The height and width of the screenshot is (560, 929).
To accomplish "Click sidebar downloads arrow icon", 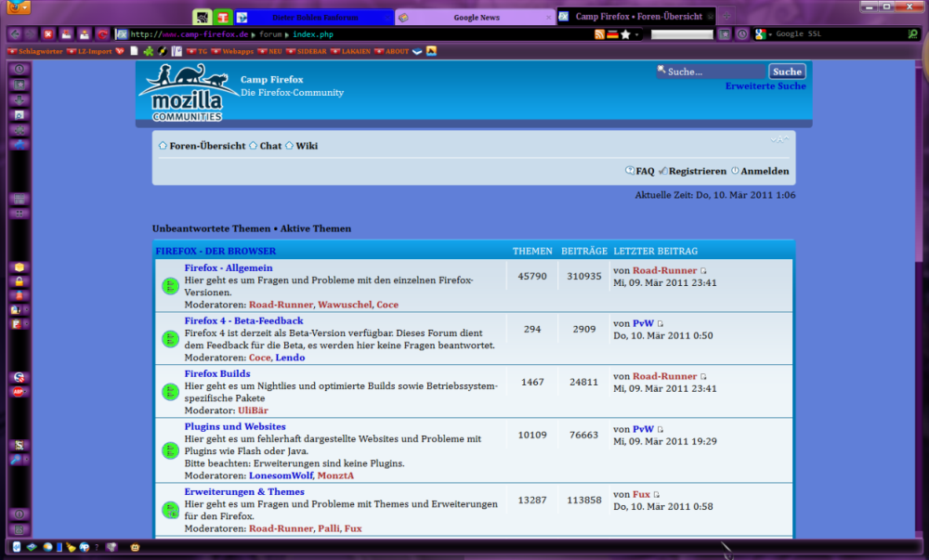I will pos(19,99).
